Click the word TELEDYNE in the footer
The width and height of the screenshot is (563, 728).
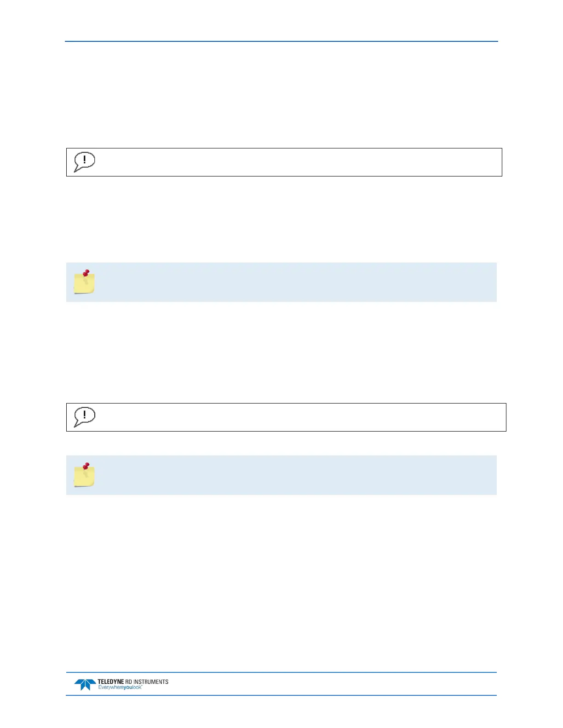point(110,682)
